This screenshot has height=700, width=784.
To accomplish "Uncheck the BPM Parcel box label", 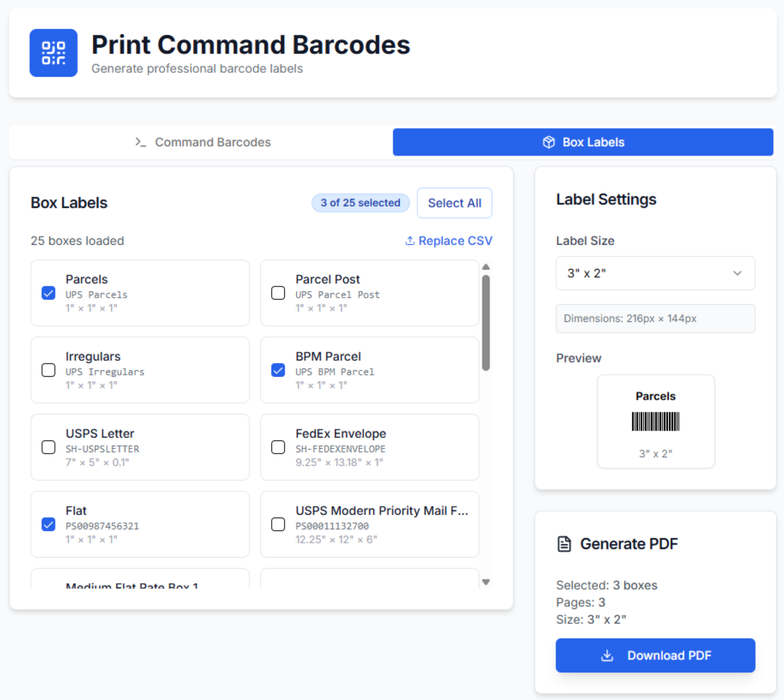I will (278, 370).
